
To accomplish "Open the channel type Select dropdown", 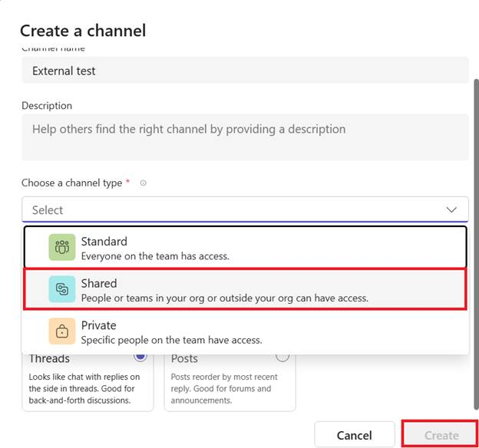I will point(245,209).
